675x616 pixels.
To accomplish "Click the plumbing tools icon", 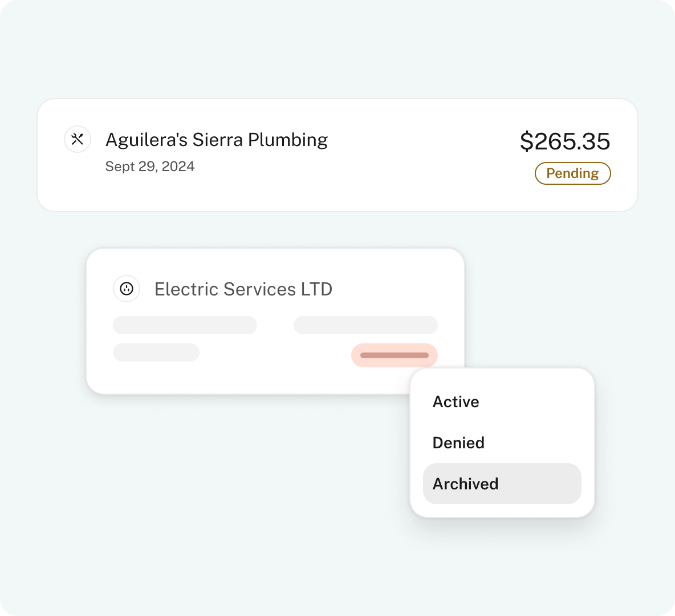I will (x=78, y=139).
